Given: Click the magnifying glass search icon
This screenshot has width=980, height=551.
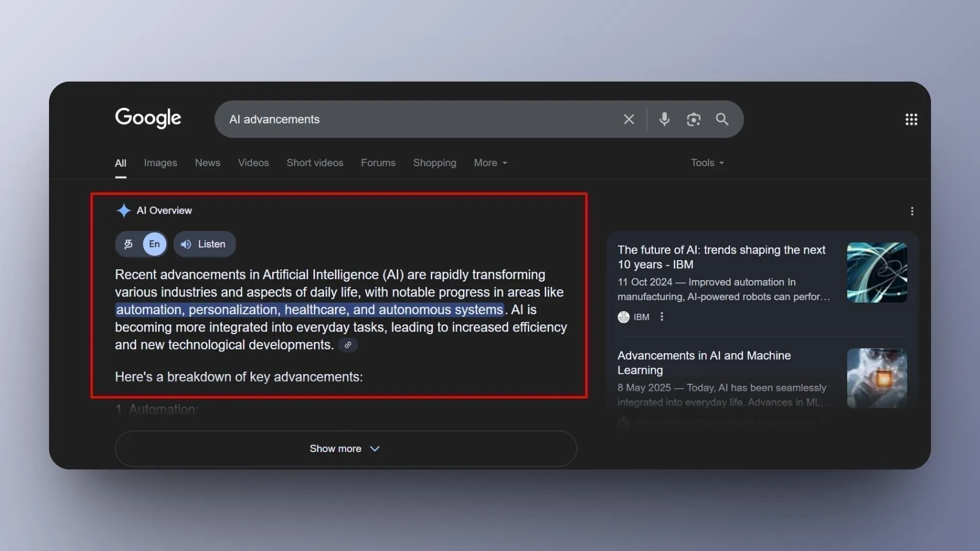Looking at the screenshot, I should (x=722, y=119).
